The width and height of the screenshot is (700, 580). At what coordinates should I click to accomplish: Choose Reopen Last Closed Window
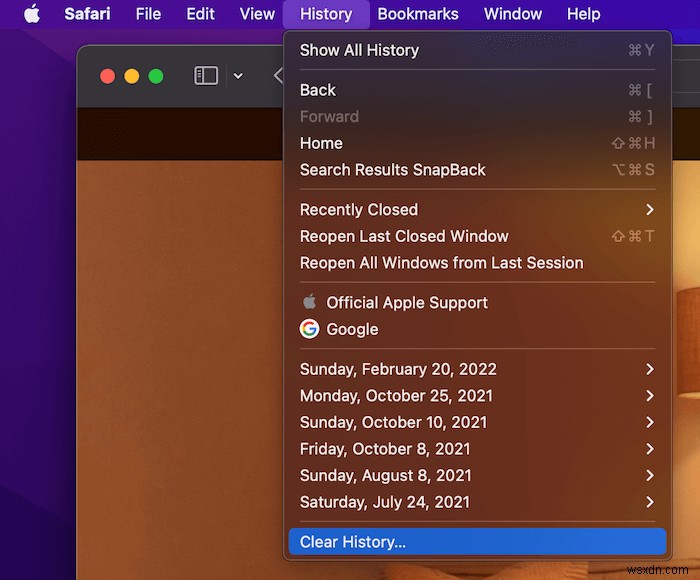click(x=477, y=236)
